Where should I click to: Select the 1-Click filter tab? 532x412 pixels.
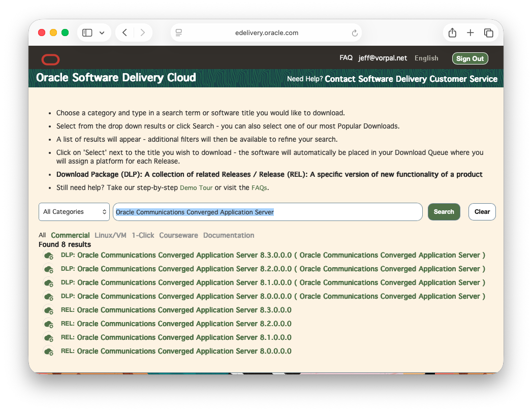tap(143, 235)
